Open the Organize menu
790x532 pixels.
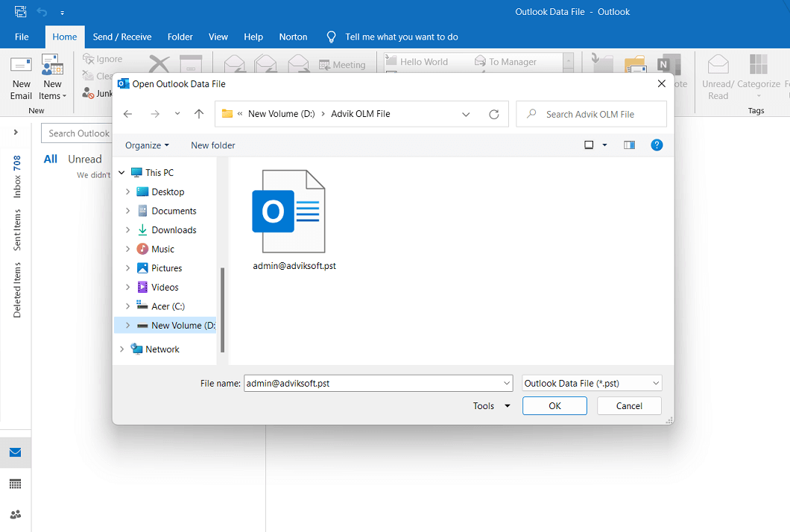[x=147, y=145]
